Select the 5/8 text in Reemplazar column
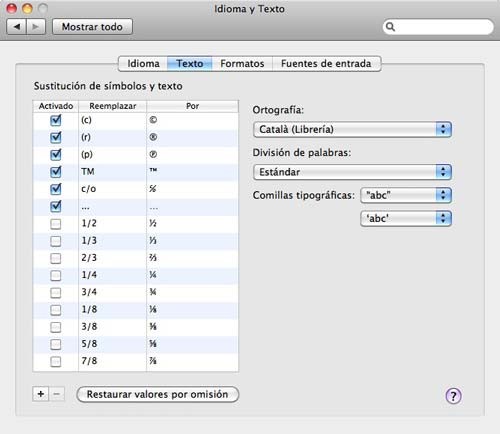 tap(89, 344)
